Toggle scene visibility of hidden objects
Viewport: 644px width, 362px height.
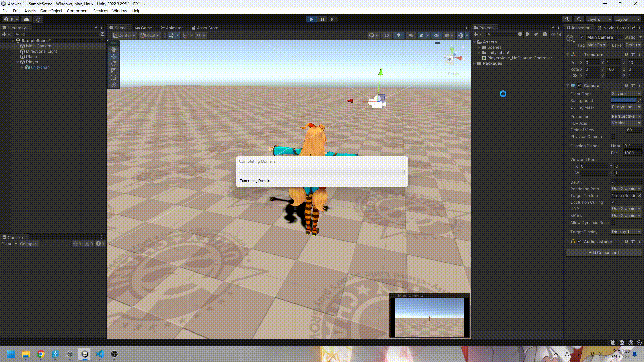pos(436,35)
